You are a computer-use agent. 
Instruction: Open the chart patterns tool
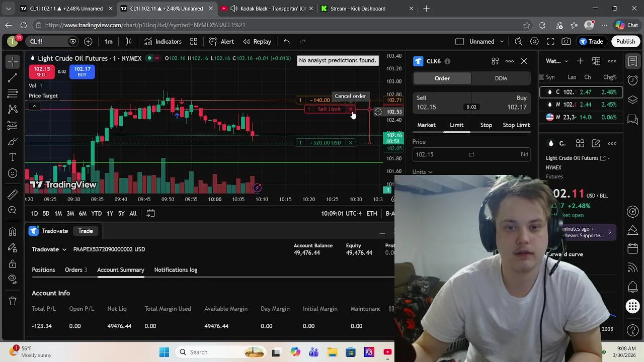(x=13, y=110)
